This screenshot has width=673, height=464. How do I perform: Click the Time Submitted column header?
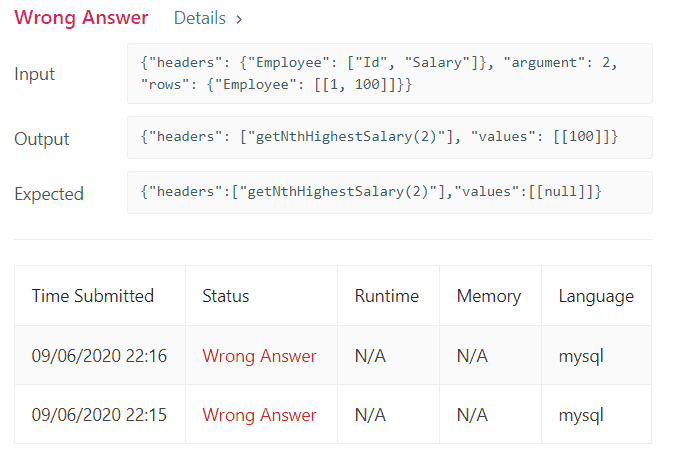pos(93,296)
